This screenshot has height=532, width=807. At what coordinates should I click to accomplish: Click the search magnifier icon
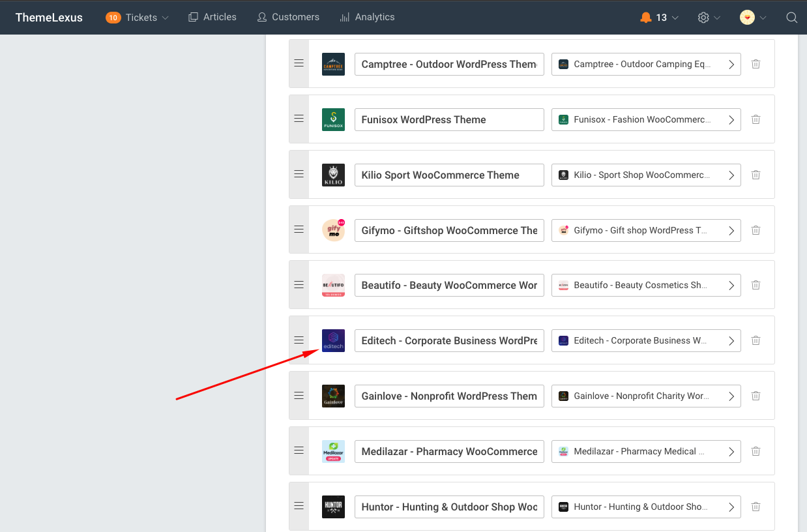[x=792, y=18]
